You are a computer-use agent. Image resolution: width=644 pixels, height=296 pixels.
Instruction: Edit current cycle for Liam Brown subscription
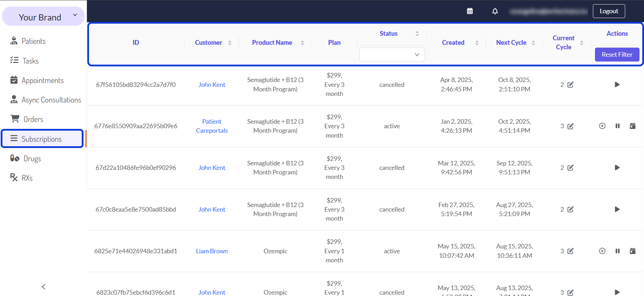pos(571,251)
